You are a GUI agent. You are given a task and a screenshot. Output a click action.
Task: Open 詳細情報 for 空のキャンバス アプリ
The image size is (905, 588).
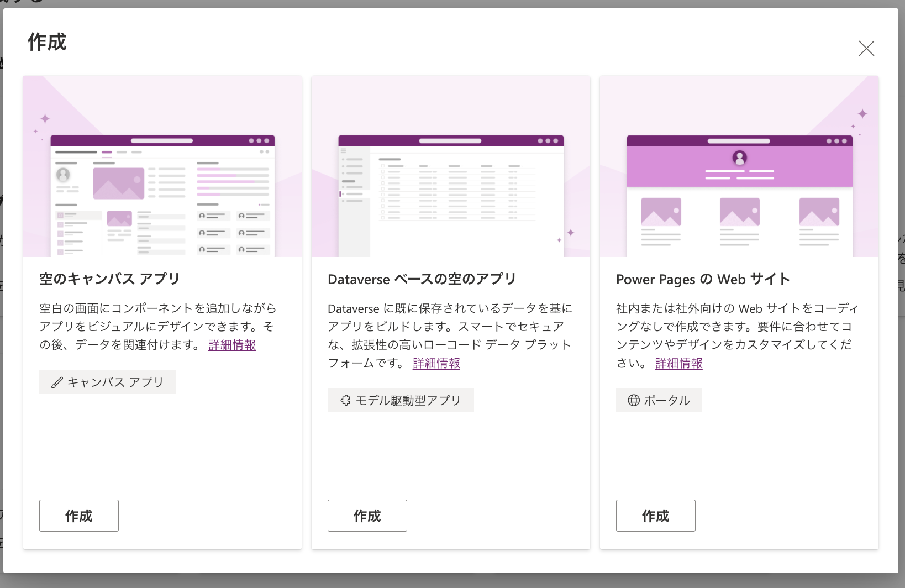point(231,345)
